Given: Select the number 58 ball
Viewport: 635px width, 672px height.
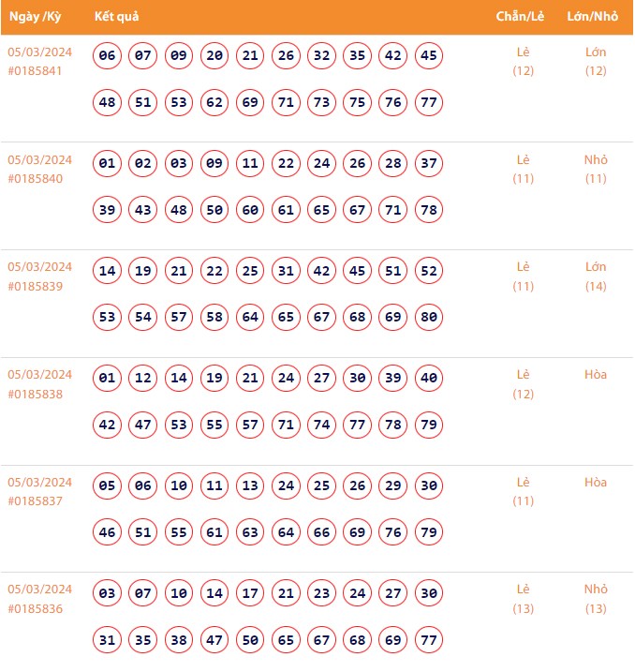Looking at the screenshot, I should click(214, 317).
